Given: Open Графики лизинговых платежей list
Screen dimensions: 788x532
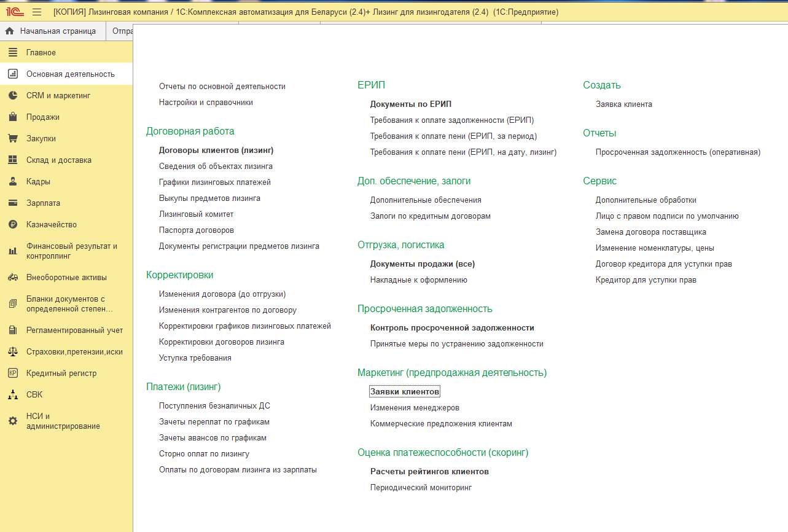Looking at the screenshot, I should click(214, 182).
